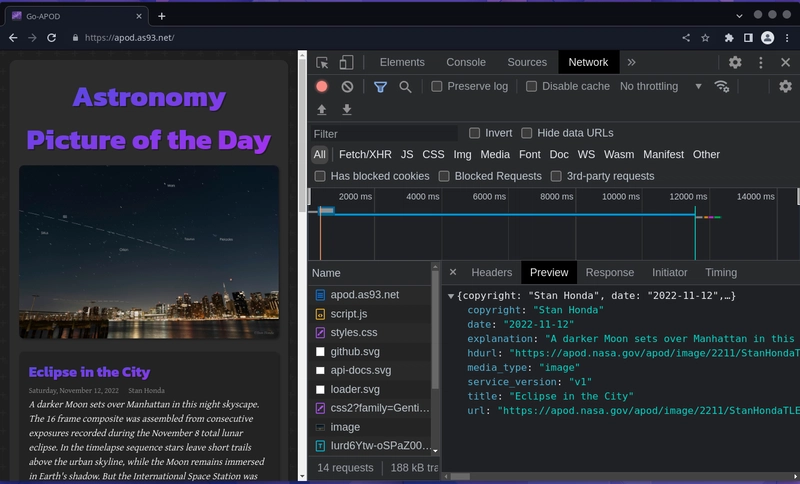Open the network search magnifier
The height and width of the screenshot is (484, 800).
(405, 87)
